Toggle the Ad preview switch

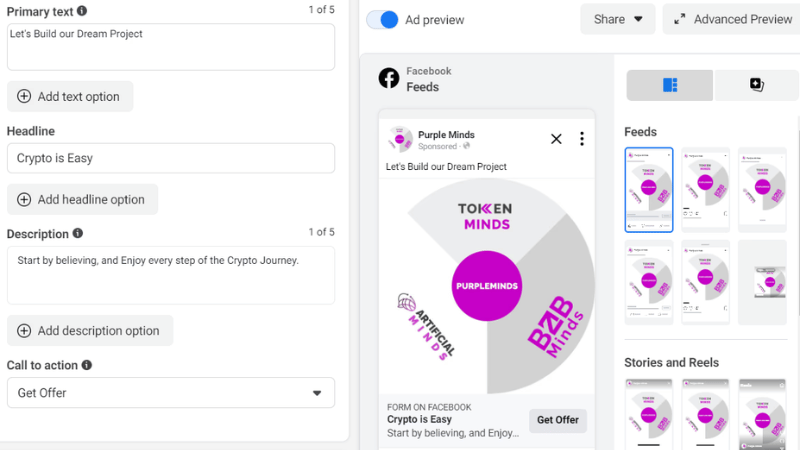[382, 19]
